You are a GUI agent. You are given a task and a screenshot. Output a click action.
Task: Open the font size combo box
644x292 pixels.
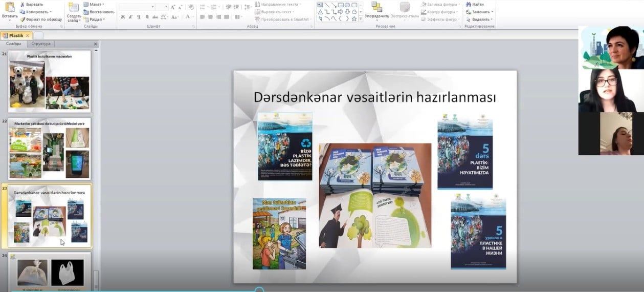[162, 7]
